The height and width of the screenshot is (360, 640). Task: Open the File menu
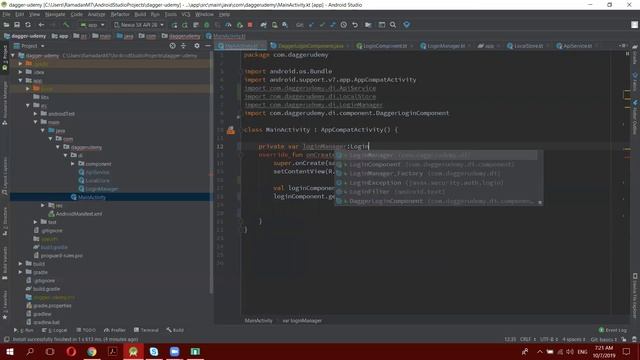6,14
